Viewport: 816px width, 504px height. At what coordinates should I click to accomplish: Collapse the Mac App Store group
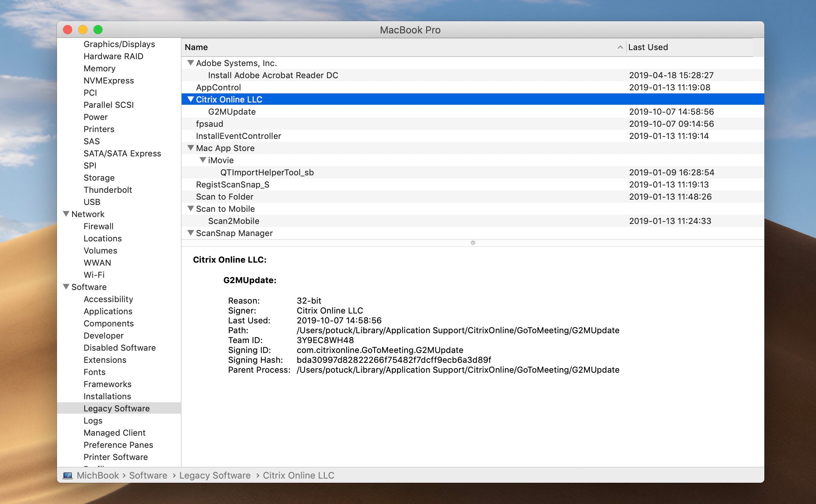click(x=191, y=148)
